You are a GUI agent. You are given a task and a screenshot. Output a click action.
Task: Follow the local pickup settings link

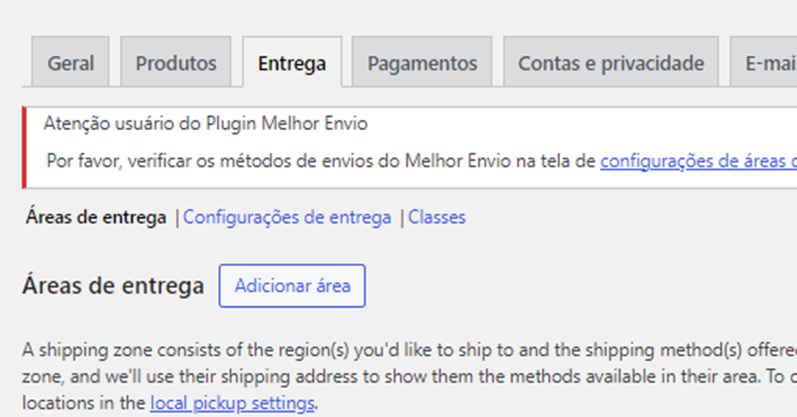pos(233,404)
